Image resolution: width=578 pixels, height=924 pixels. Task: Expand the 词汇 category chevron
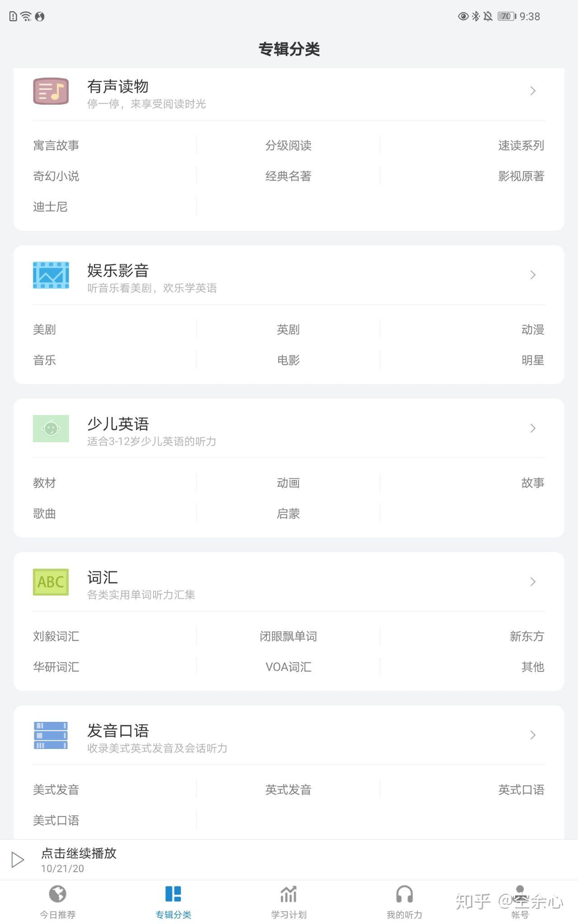(x=533, y=582)
